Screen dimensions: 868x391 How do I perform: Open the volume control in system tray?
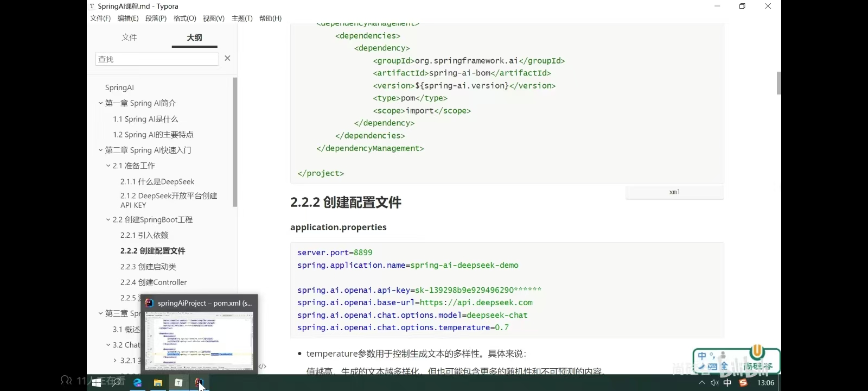click(x=714, y=383)
